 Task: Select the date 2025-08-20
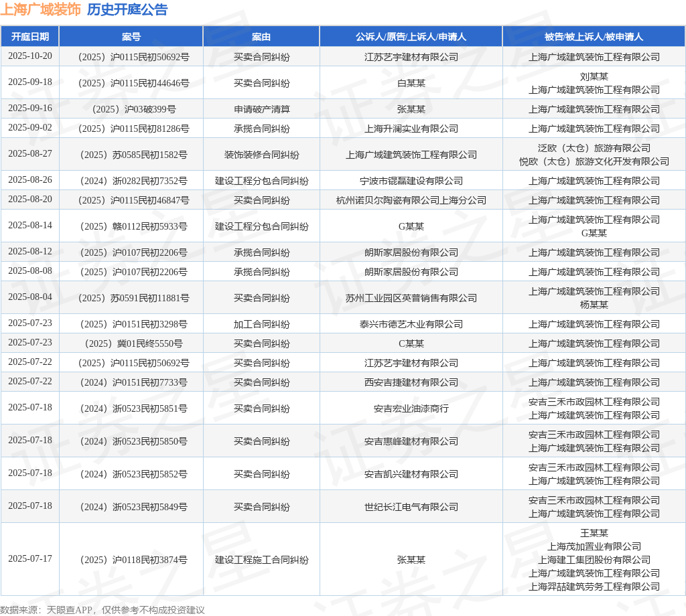pos(29,200)
